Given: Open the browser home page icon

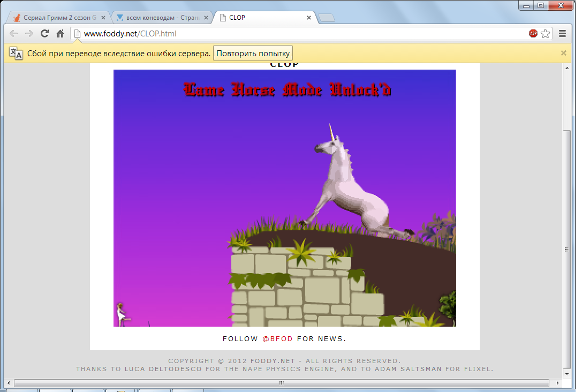Looking at the screenshot, I should [x=60, y=33].
